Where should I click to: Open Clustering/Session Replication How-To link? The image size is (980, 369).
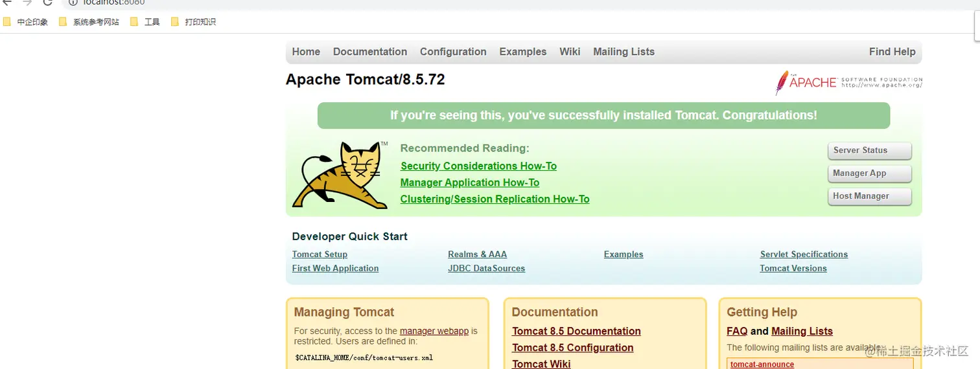pyautogui.click(x=495, y=199)
